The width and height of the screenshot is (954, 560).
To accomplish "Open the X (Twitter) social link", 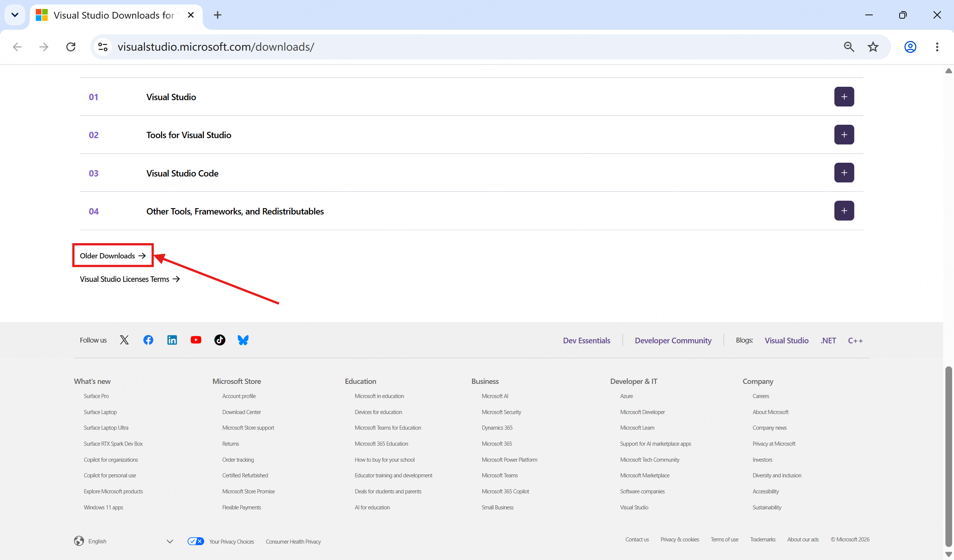I will click(x=124, y=340).
